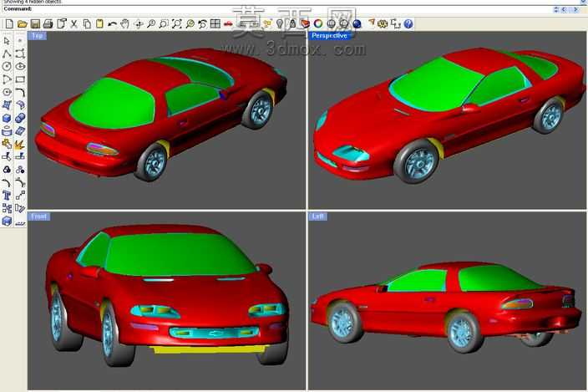Open a file with the folder icon

tap(22, 24)
